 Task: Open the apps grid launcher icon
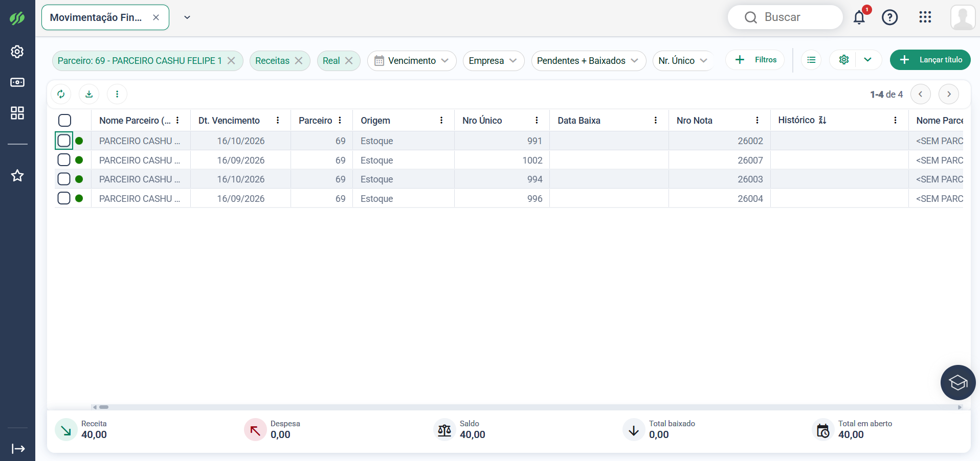[x=925, y=17]
